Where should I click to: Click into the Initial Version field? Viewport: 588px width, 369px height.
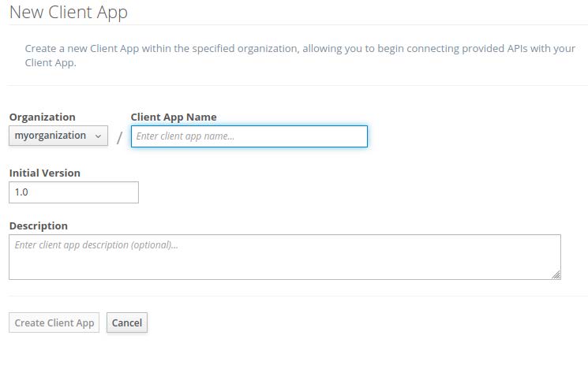(x=73, y=192)
